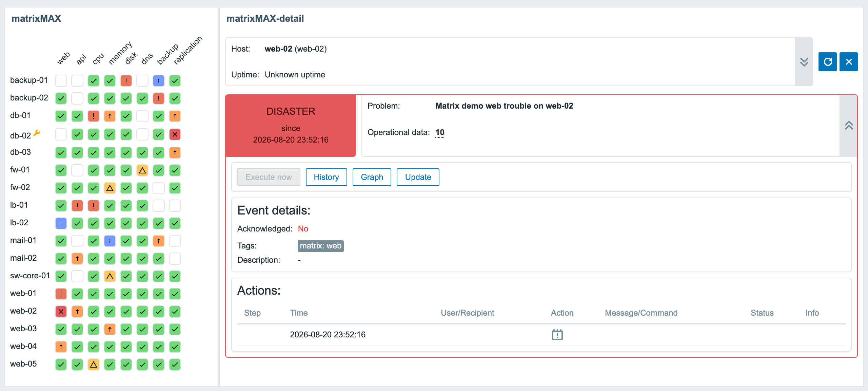Select the blue info cell for lb-02 web
Viewport: 868px width, 391px height.
61,223
